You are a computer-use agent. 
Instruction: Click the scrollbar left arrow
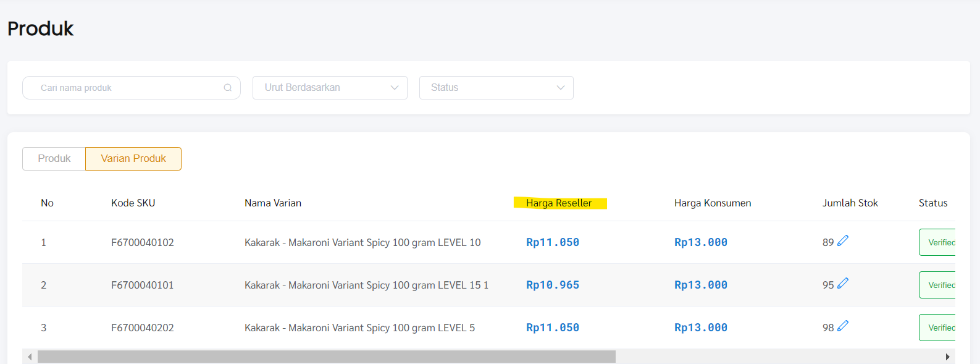coord(30,357)
